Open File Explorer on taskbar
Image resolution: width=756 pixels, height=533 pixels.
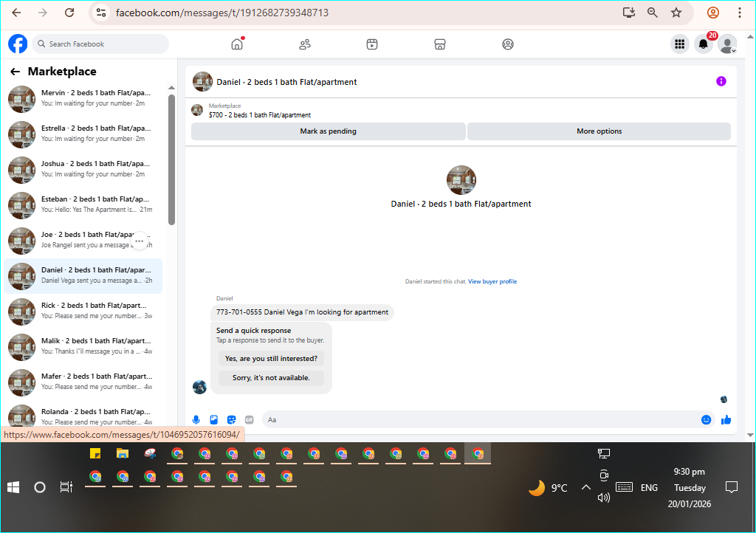coord(123,453)
